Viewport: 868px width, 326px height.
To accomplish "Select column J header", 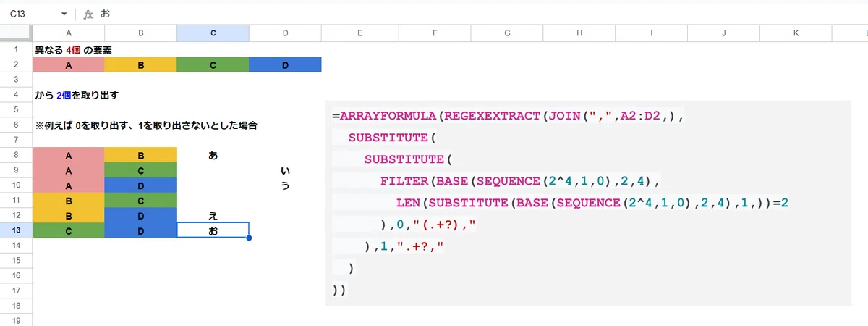I will (x=723, y=34).
